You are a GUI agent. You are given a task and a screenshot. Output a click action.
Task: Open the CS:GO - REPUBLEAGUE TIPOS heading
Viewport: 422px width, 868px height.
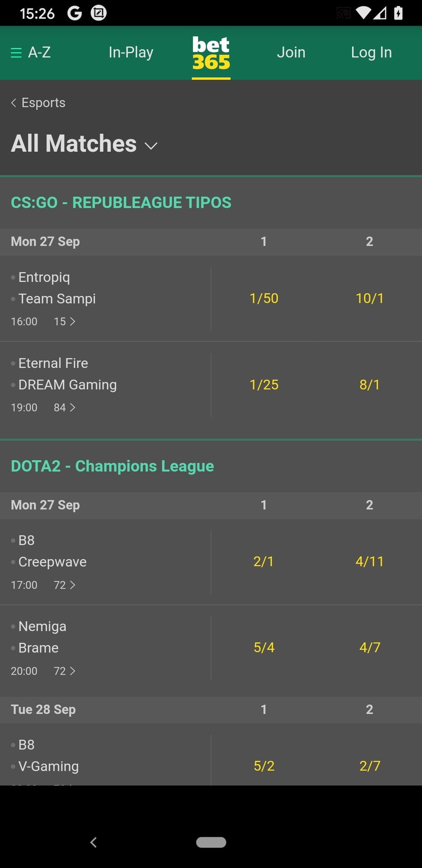click(121, 203)
